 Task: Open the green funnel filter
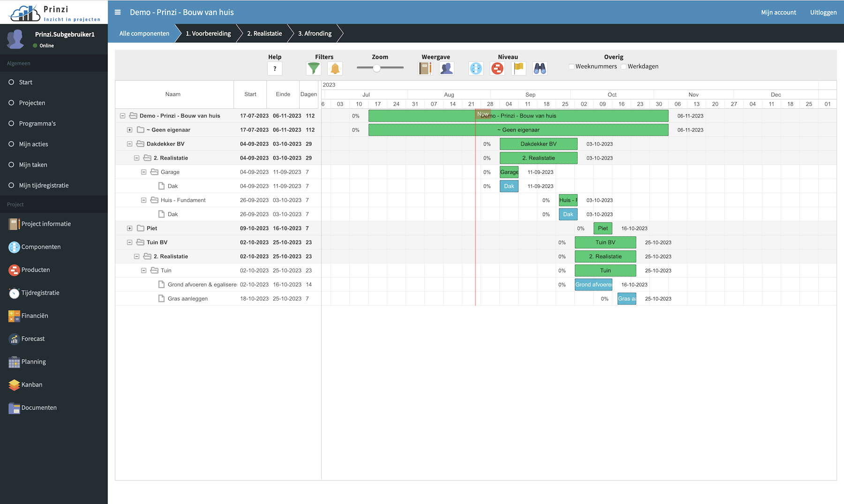(313, 68)
